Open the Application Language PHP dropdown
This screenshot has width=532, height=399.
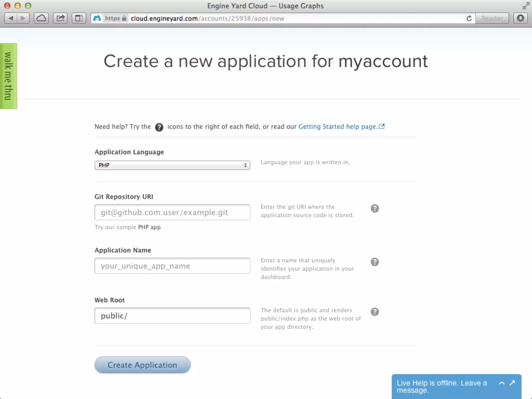[172, 165]
